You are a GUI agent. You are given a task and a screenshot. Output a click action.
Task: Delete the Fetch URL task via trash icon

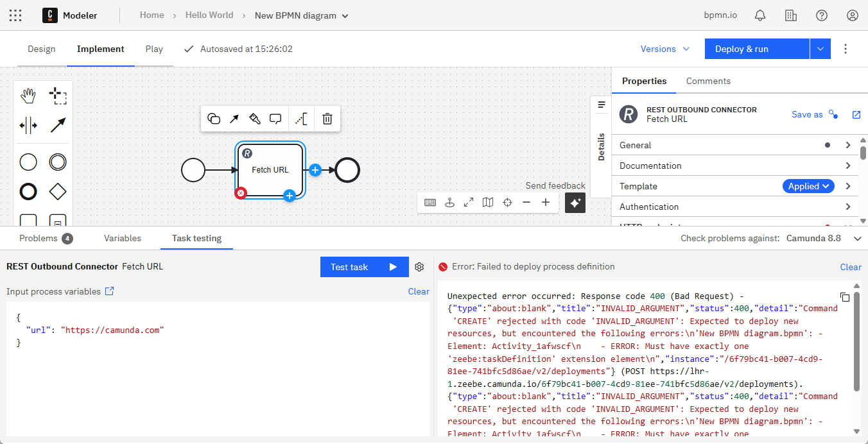[327, 119]
